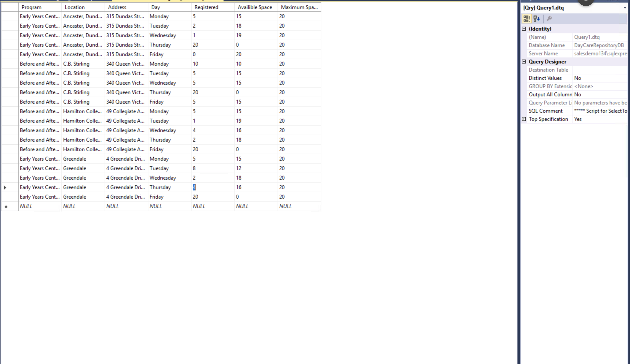Expand the Top Specification property
The width and height of the screenshot is (630, 364).
pos(524,119)
